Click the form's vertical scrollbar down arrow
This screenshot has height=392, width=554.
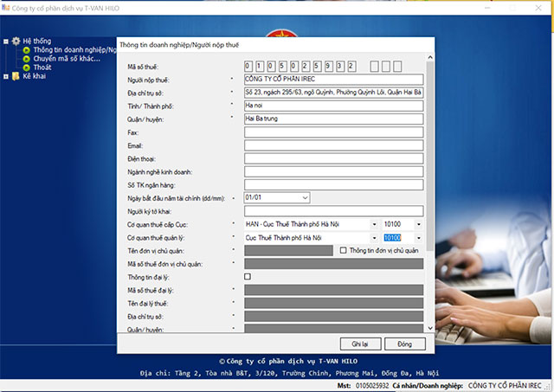click(x=429, y=328)
